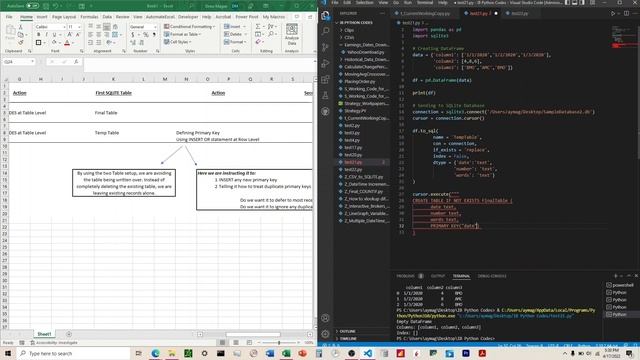Open the VS Code Source Control icon
The width and height of the screenshot is (640, 360).
pos(325,47)
